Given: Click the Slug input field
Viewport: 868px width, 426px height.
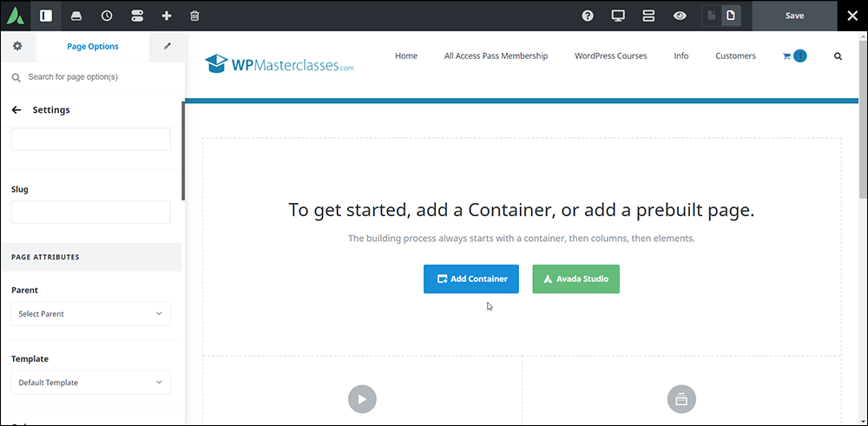Looking at the screenshot, I should [91, 212].
